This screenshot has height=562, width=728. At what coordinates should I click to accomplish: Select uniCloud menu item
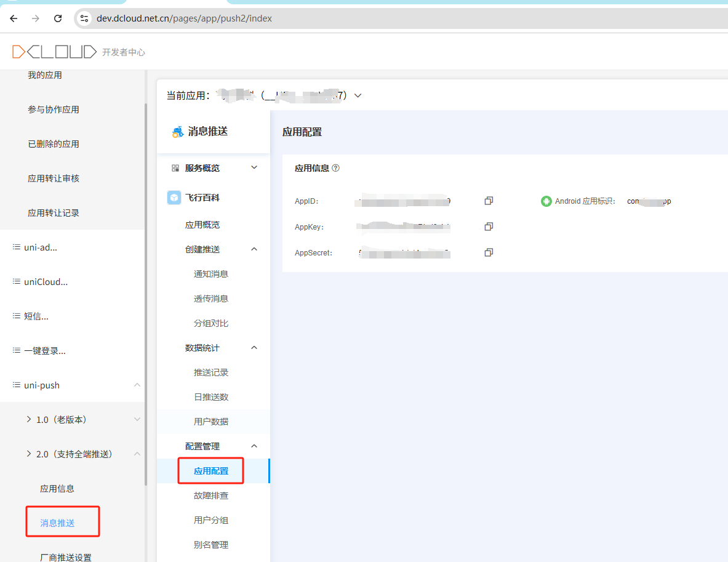[46, 281]
